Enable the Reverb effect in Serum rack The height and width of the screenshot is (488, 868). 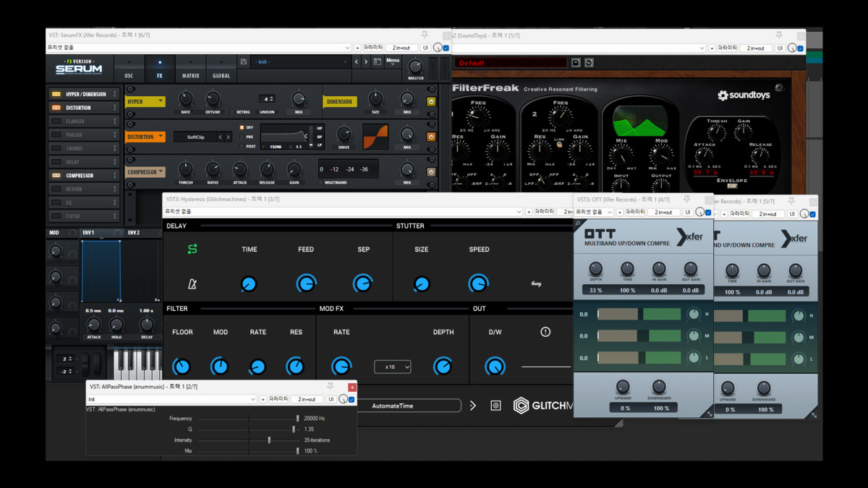click(x=56, y=189)
